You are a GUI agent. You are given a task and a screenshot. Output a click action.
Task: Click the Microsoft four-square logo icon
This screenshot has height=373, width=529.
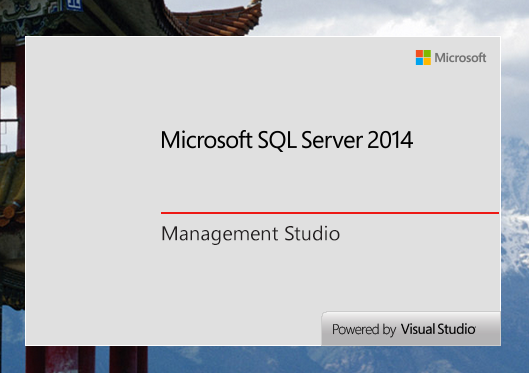pyautogui.click(x=423, y=57)
